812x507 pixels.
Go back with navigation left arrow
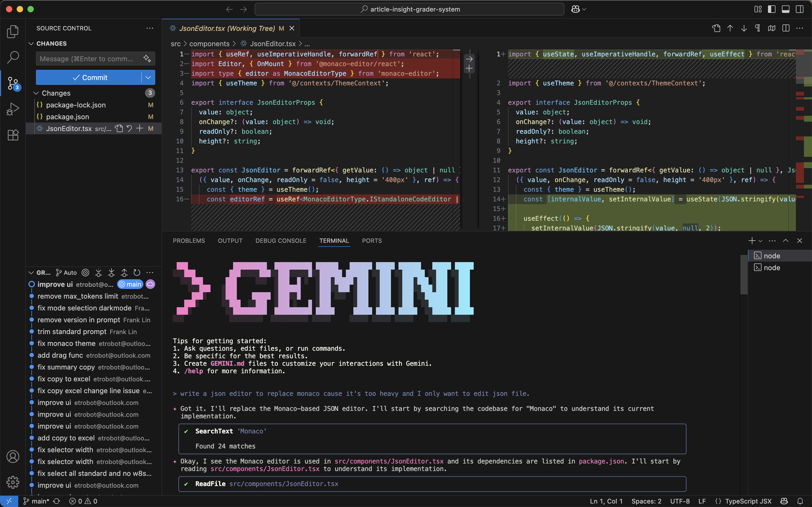[229, 9]
